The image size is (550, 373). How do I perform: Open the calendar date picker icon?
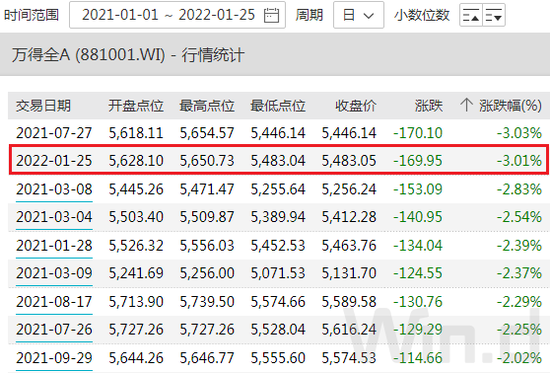click(271, 15)
